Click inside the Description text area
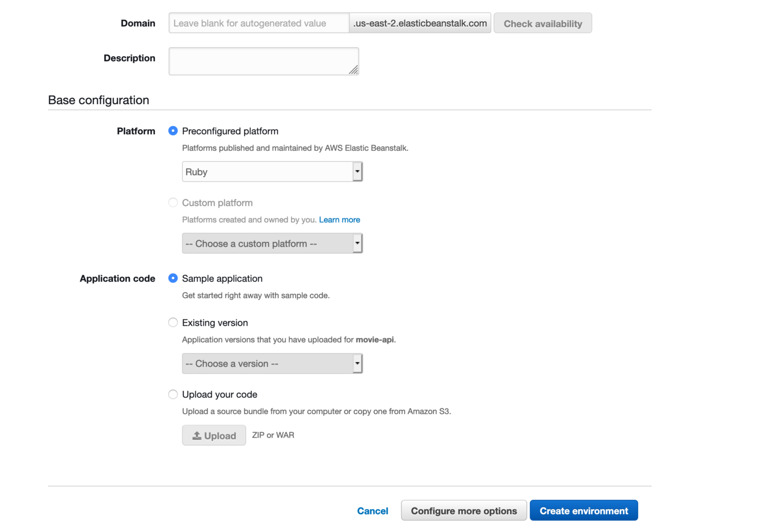This screenshot has height=532, width=778. point(263,61)
